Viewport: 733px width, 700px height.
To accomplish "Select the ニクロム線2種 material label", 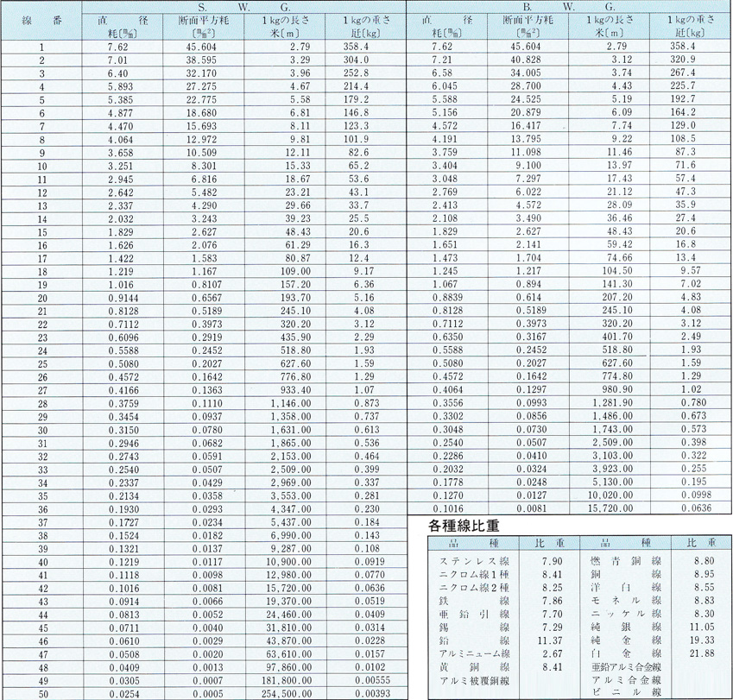I will (x=474, y=588).
